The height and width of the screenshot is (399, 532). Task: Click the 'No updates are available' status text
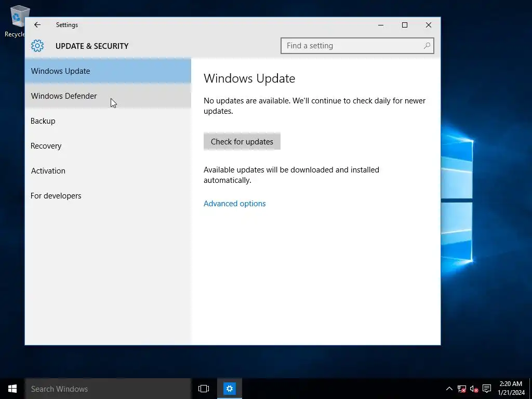click(x=314, y=106)
